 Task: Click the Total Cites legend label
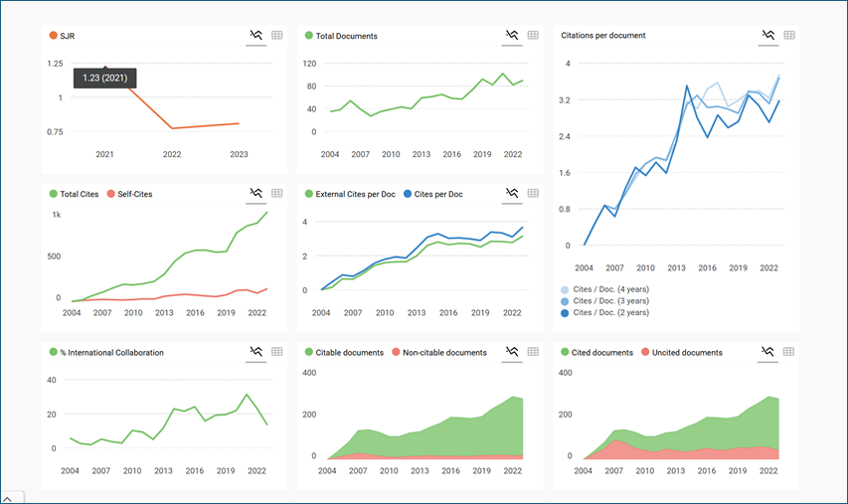point(80,194)
